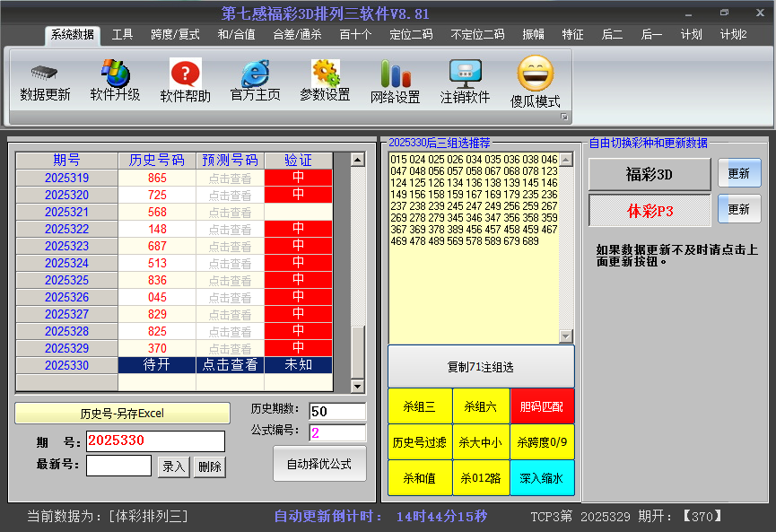Open the 跨度/复式 tab
The width and height of the screenshot is (776, 532).
coord(175,35)
